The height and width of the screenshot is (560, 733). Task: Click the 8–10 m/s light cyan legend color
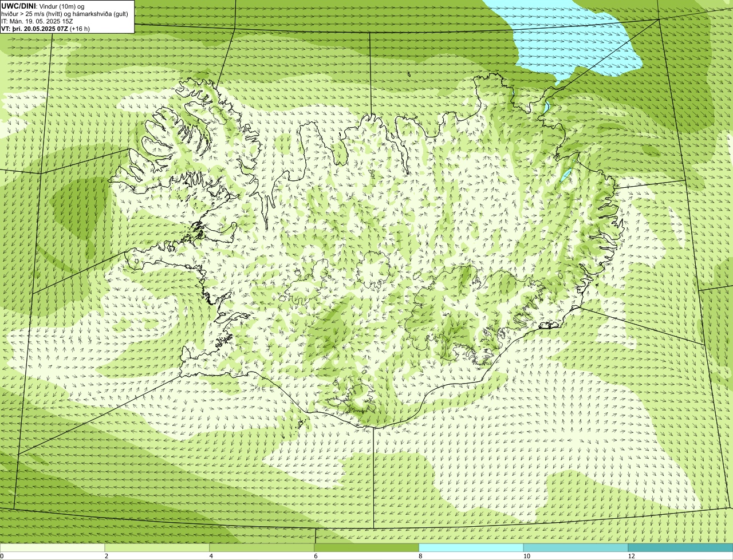pos(472,548)
